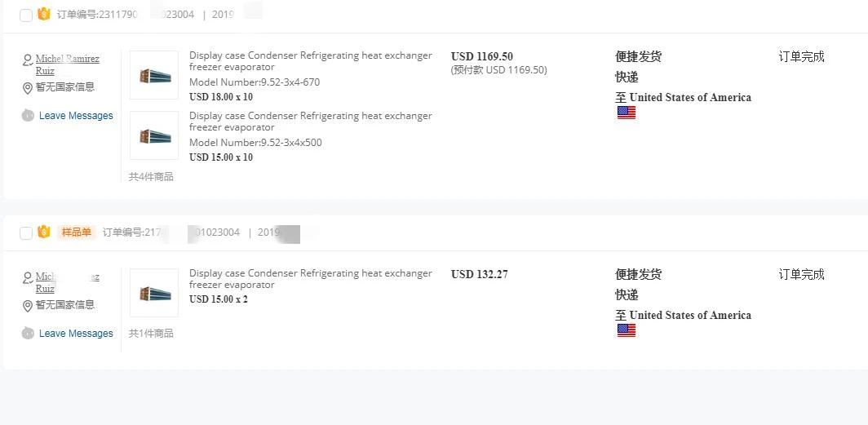Image resolution: width=868 pixels, height=425 pixels.
Task: Click the buyer person icon beside Michel Ramirez Ruiz
Action: click(28, 60)
